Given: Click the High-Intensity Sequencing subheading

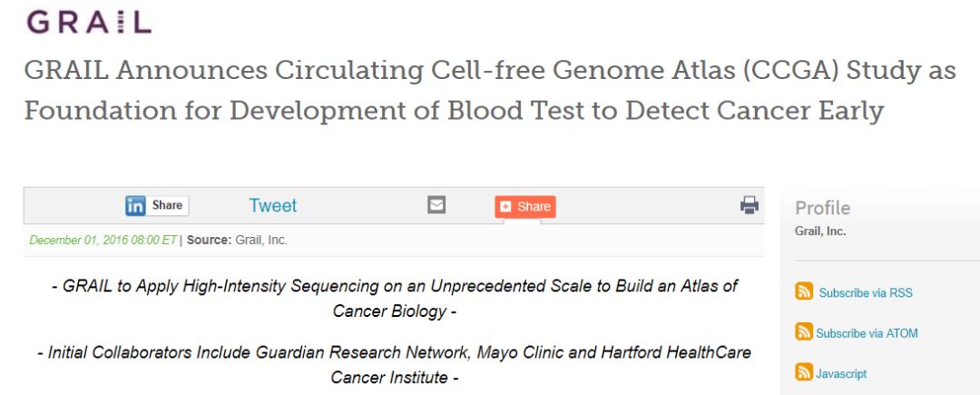Looking at the screenshot, I should tap(395, 298).
